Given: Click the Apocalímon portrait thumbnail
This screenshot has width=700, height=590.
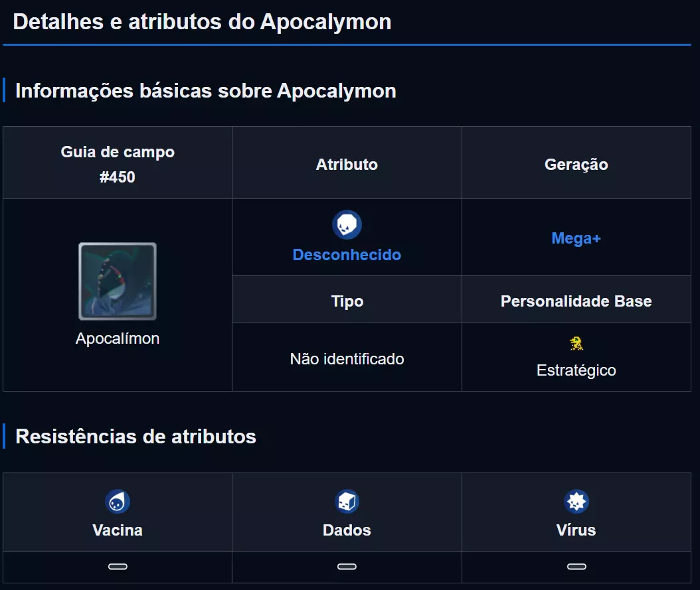Looking at the screenshot, I should 118,281.
